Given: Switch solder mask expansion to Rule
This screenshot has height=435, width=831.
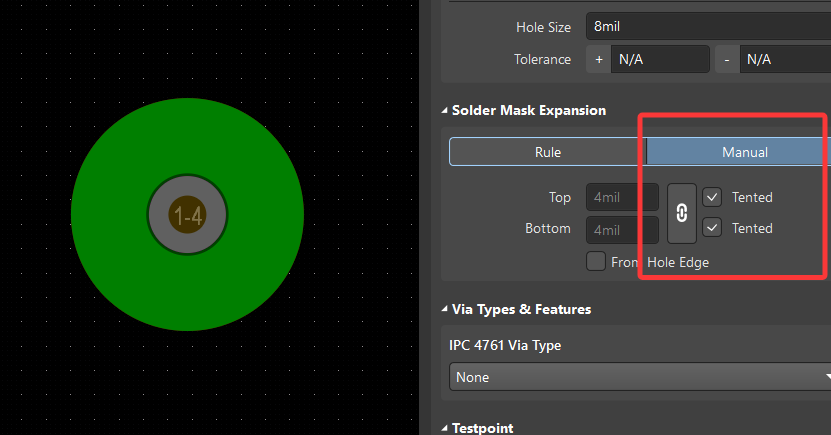Looking at the screenshot, I should pos(547,152).
